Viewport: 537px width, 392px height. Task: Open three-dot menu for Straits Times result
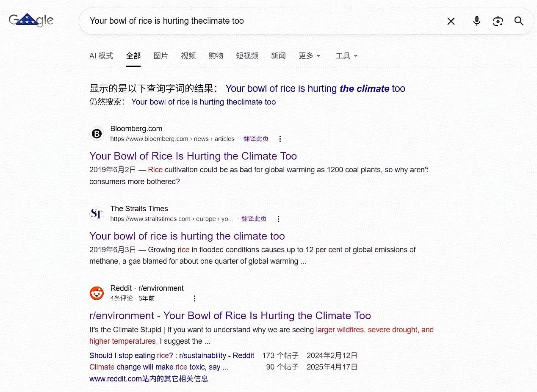pos(278,219)
